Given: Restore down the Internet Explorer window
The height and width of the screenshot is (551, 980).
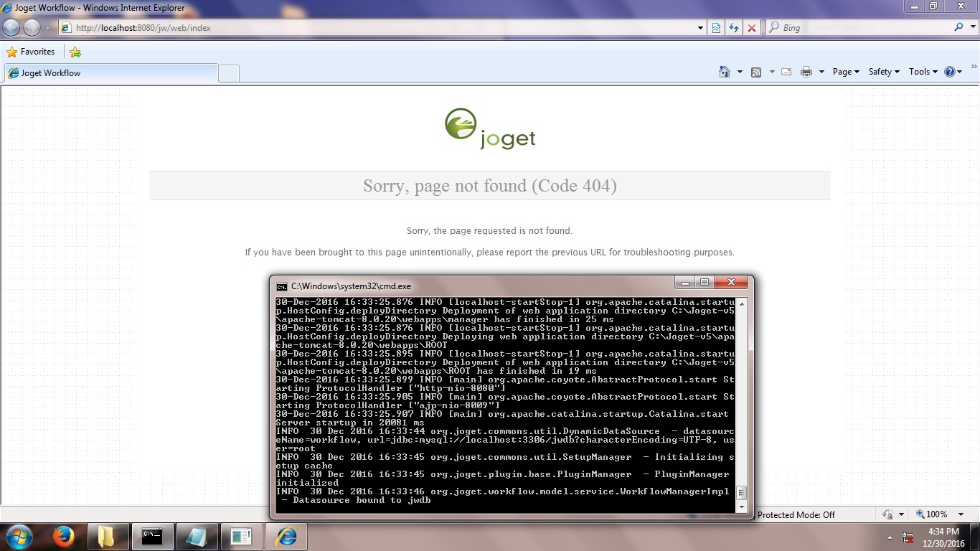Looking at the screenshot, I should 933,6.
